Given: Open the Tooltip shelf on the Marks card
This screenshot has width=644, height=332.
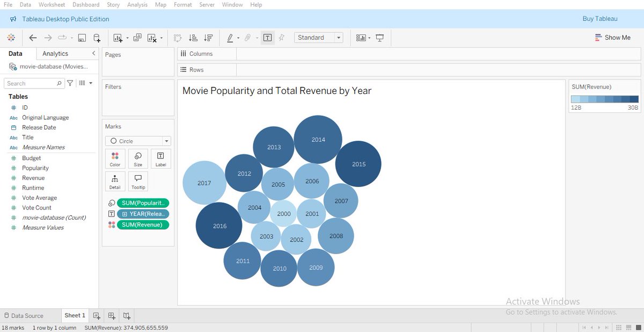Looking at the screenshot, I should click(138, 181).
